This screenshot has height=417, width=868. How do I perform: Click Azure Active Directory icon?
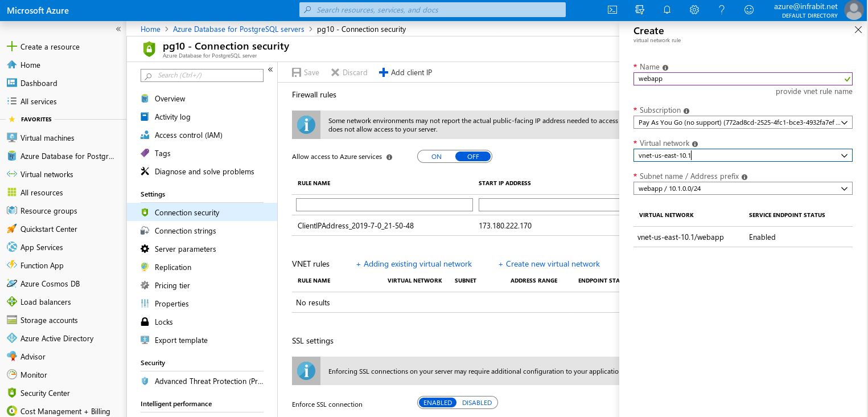click(x=11, y=338)
